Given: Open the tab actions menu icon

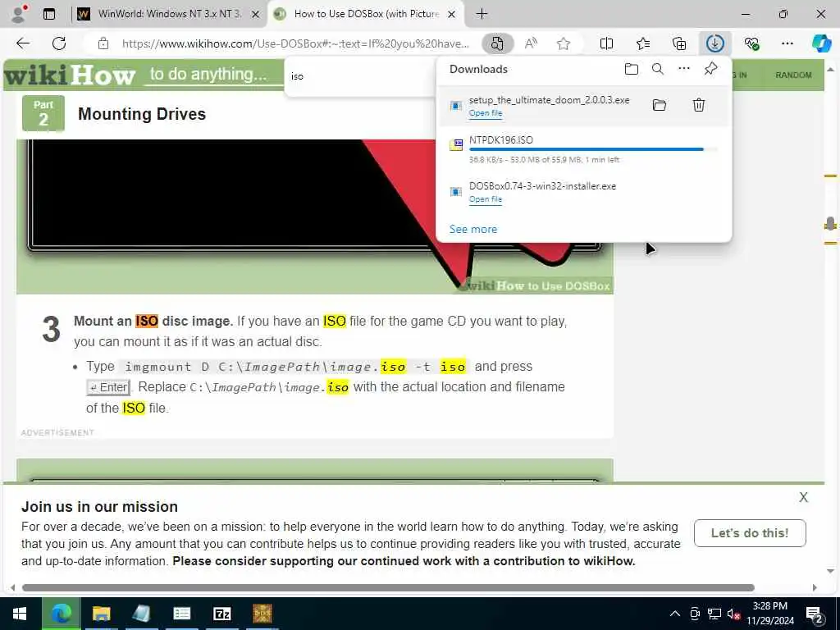Looking at the screenshot, I should coord(49,14).
